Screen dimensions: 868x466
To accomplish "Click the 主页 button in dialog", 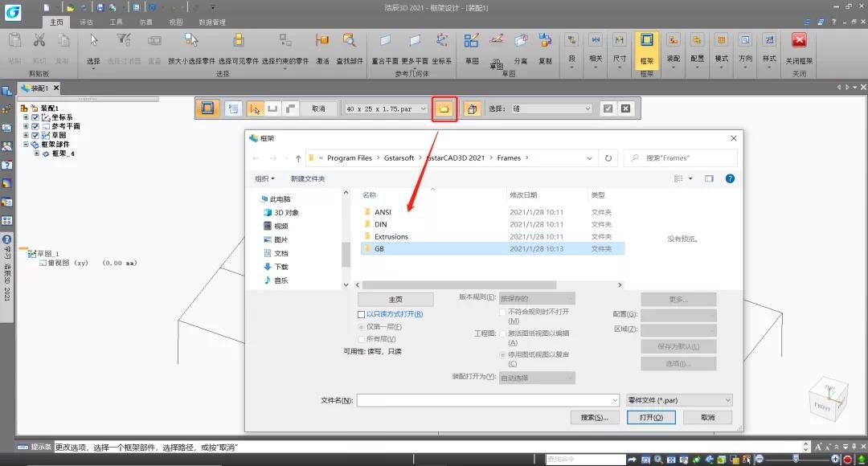I will (395, 300).
